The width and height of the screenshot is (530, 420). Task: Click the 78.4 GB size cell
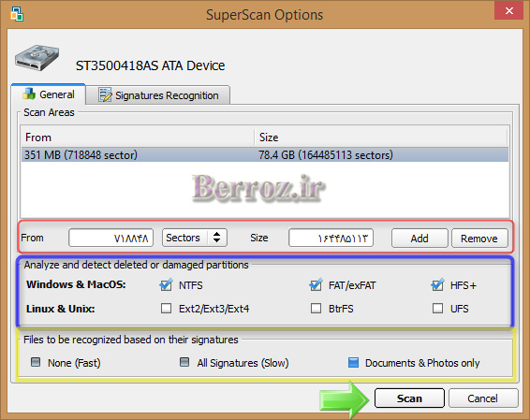(326, 155)
